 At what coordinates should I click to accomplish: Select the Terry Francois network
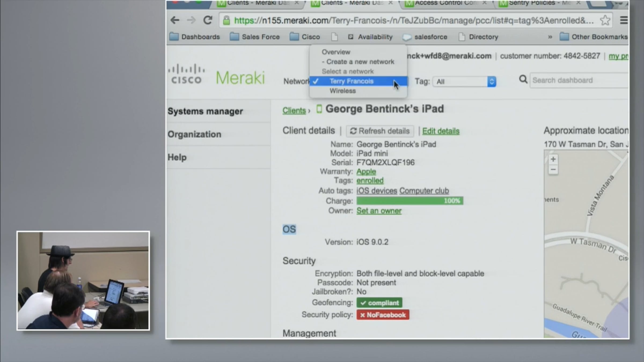tap(358, 81)
